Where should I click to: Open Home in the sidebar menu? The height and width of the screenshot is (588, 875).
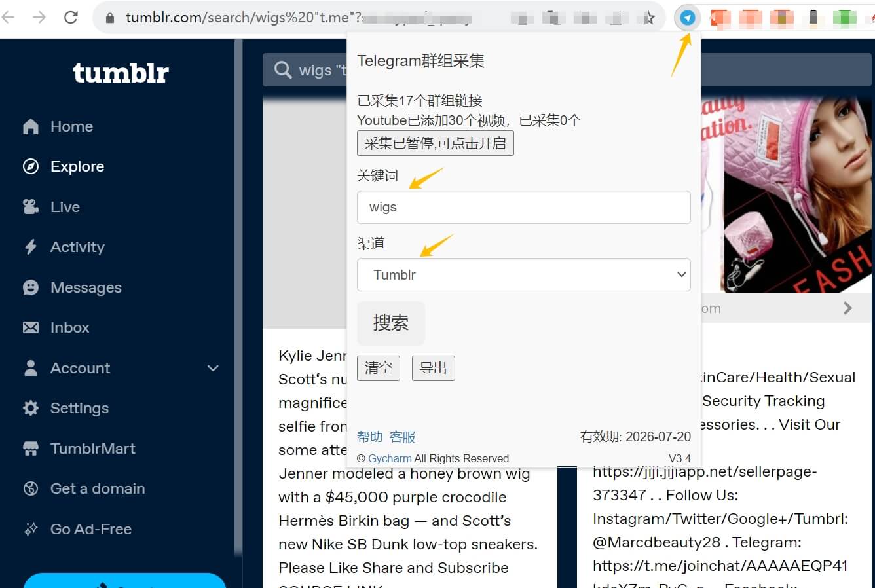[x=71, y=126]
